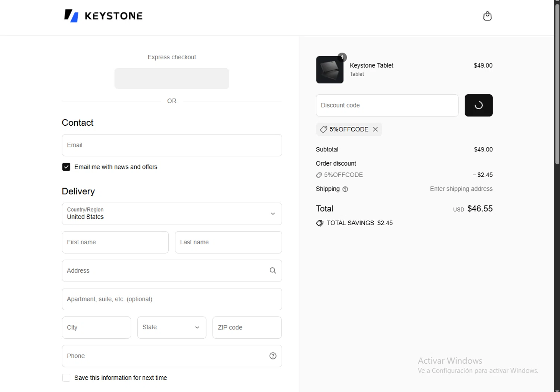This screenshot has height=392, width=560.
Task: Open the Country/Region dropdown
Action: (x=172, y=214)
